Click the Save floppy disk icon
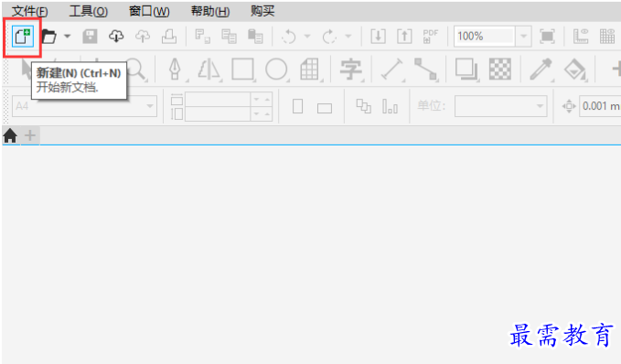621x364 pixels. point(90,37)
